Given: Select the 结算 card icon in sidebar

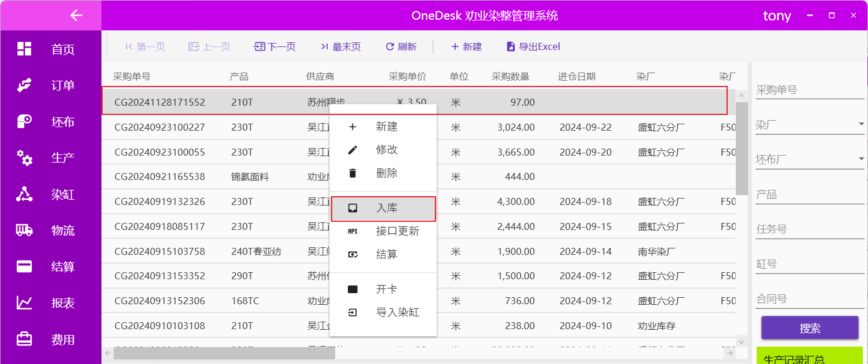Looking at the screenshot, I should tap(24, 267).
